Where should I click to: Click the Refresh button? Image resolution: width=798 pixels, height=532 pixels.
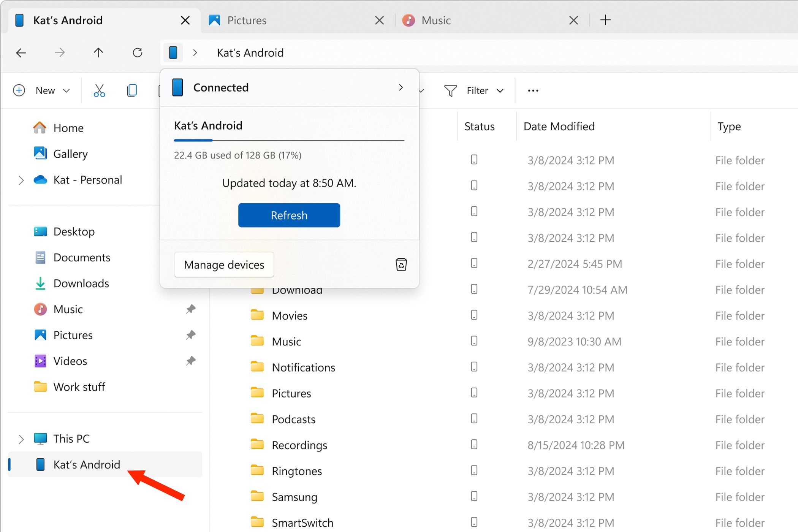coord(289,215)
